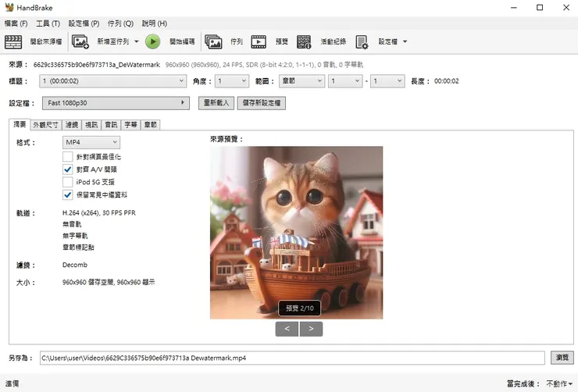578x392 pixels.
Task: Expand the Add to Queue dropdown arrow
Action: coord(137,41)
